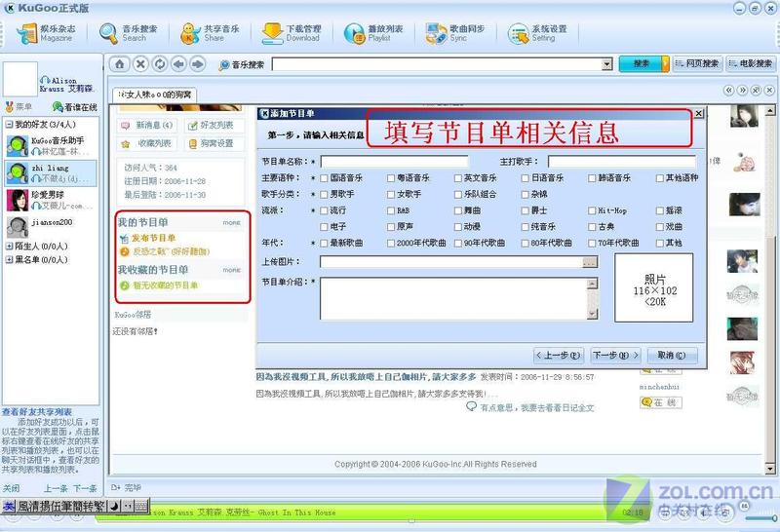Click the browser Stop icon
The height and width of the screenshot is (532, 780).
pyautogui.click(x=140, y=64)
